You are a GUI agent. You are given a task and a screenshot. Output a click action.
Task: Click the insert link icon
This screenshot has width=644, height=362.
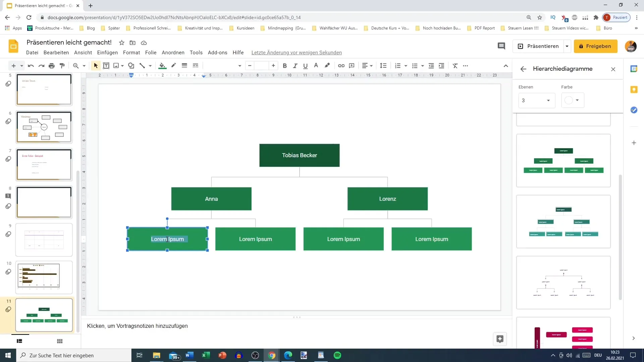(x=341, y=66)
